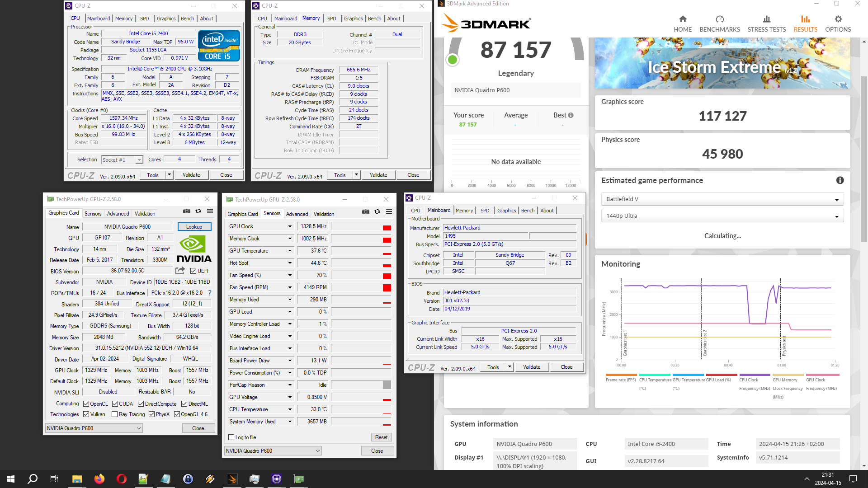
Task: Click Close button in CPU-Z Mainboard window
Action: pos(566,367)
